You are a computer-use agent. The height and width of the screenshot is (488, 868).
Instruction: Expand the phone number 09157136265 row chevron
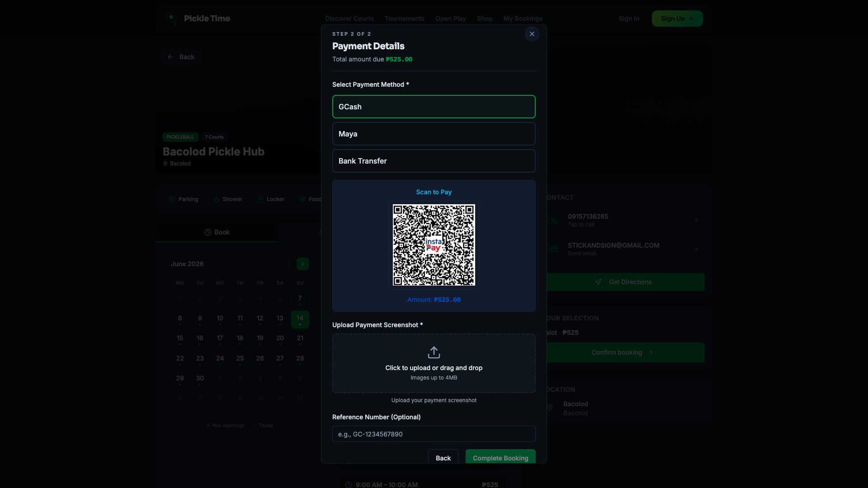tap(697, 220)
